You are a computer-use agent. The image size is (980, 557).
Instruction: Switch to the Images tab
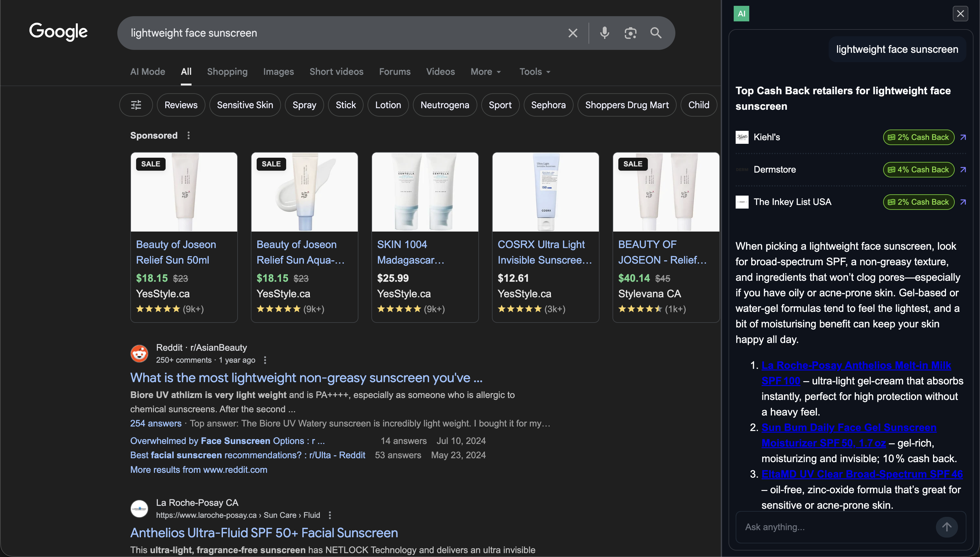click(278, 72)
